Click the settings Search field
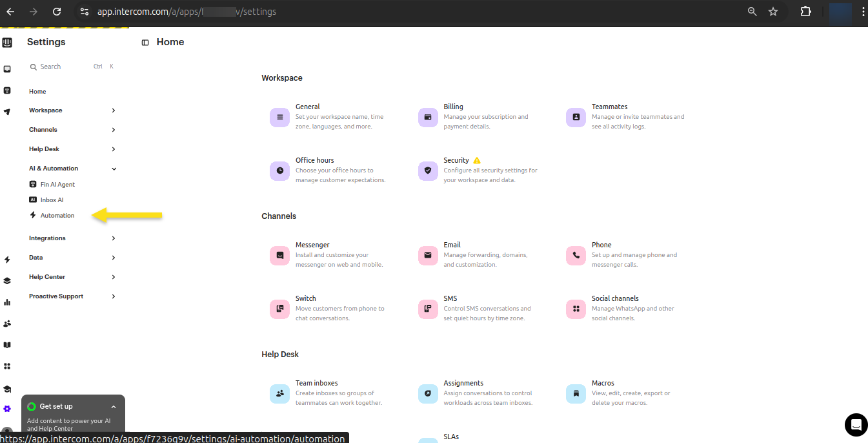This screenshot has height=443, width=868. [72, 67]
